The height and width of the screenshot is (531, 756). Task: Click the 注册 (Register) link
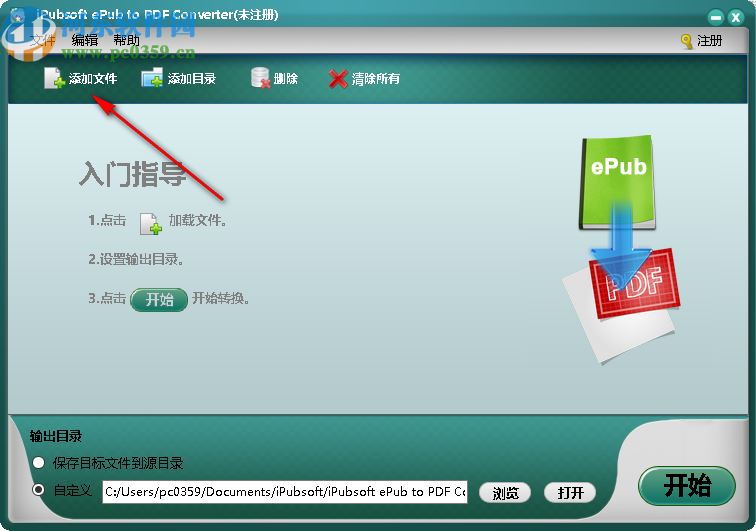[710, 41]
